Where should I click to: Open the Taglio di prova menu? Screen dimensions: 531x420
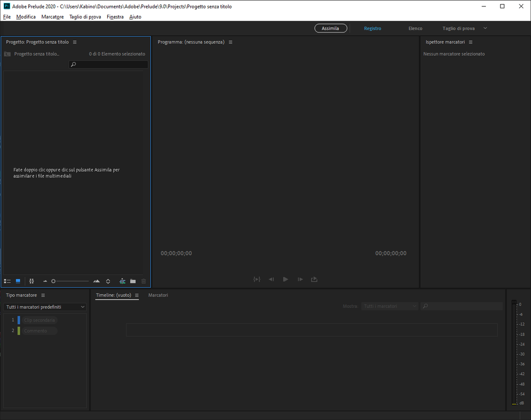[85, 17]
